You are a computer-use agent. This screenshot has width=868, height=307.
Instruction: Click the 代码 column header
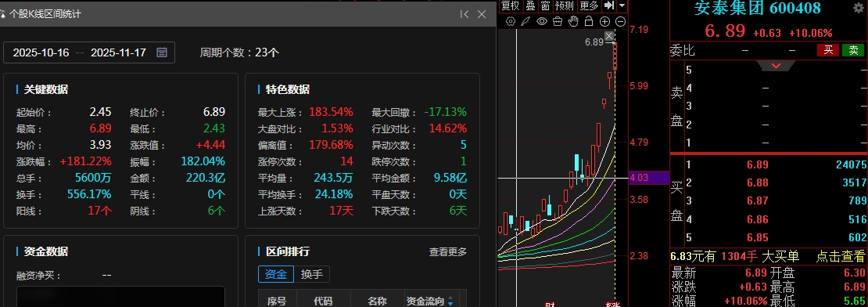323,302
